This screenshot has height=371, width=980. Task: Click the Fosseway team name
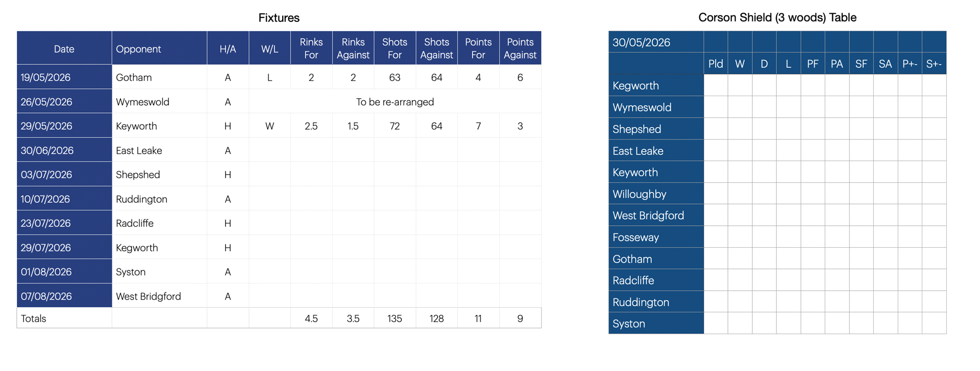pos(635,237)
